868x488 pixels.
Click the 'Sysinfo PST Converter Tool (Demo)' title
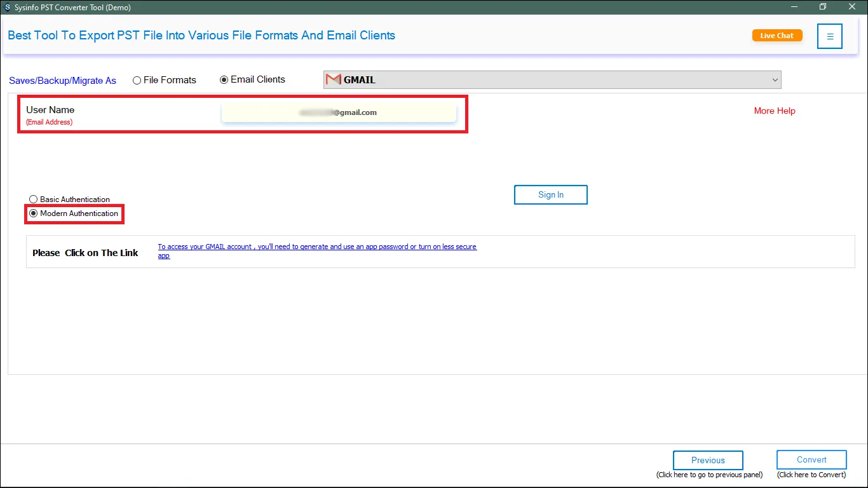click(72, 8)
